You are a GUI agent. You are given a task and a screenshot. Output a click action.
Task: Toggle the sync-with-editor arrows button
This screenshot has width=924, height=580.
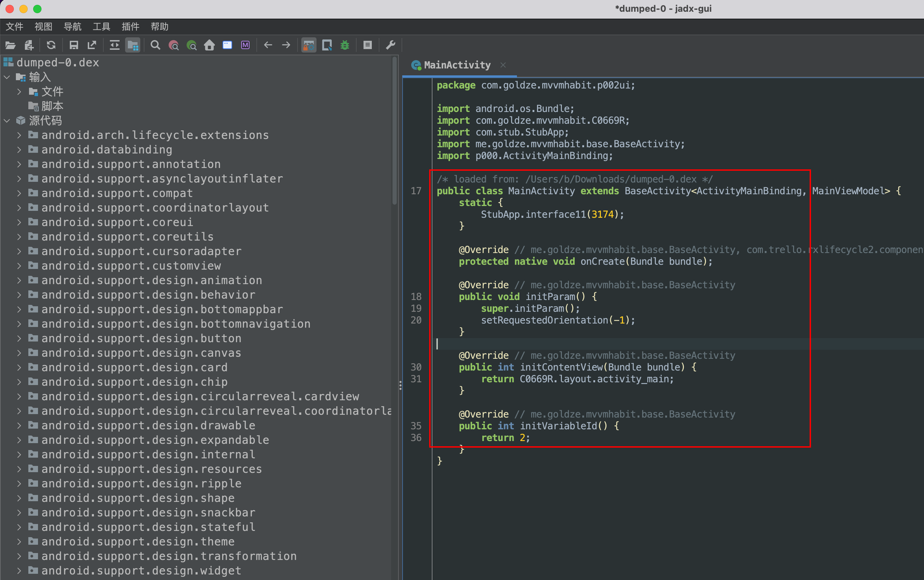(x=114, y=45)
